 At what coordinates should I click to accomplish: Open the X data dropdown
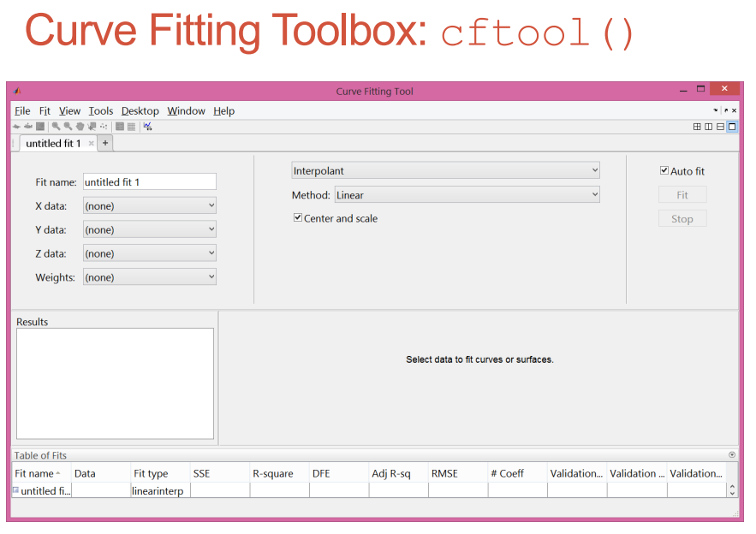click(150, 205)
